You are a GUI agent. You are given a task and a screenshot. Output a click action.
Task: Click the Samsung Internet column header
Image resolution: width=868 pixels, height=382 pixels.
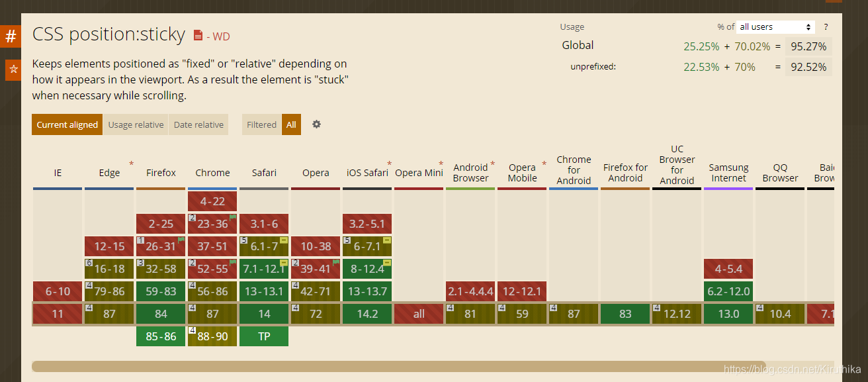click(728, 173)
